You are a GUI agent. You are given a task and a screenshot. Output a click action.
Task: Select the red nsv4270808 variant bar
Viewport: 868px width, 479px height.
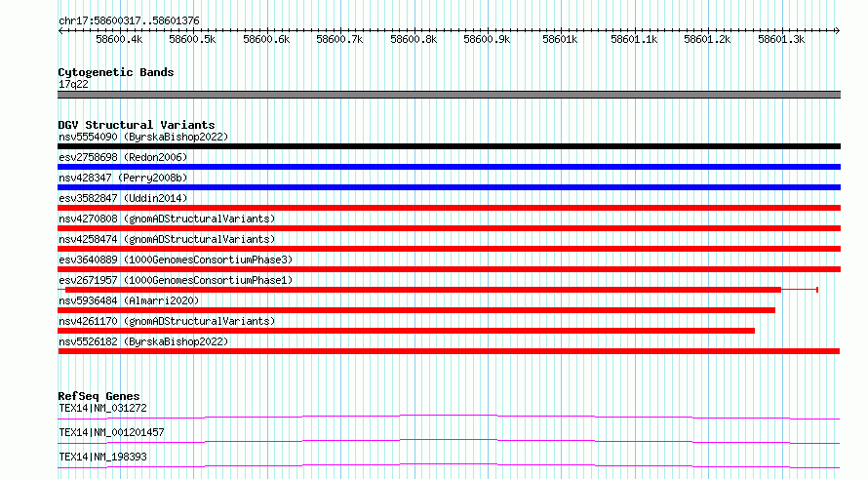[x=449, y=228]
